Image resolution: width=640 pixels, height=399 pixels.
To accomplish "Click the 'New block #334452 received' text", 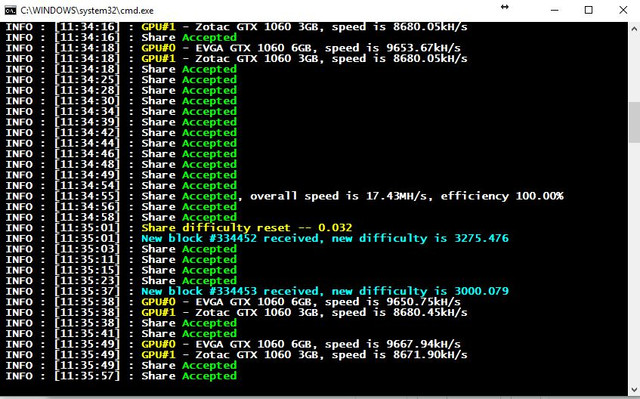I will [230, 238].
